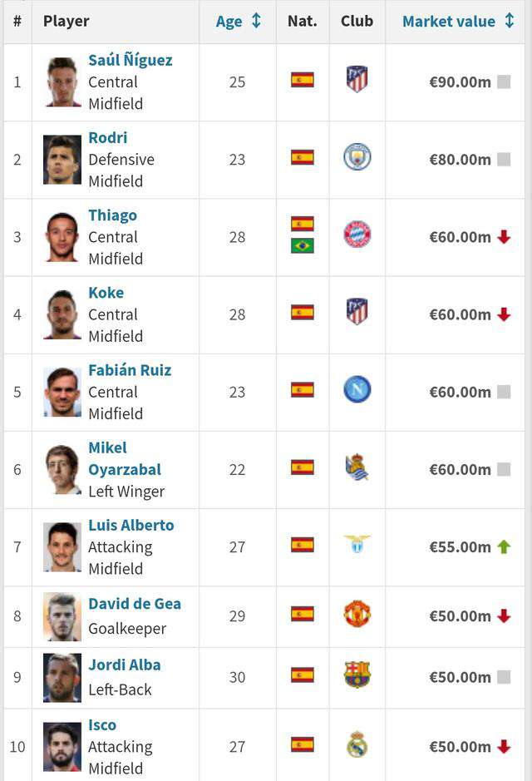Open Fabián Ruiz player link
532x781 pixels.
[130, 370]
